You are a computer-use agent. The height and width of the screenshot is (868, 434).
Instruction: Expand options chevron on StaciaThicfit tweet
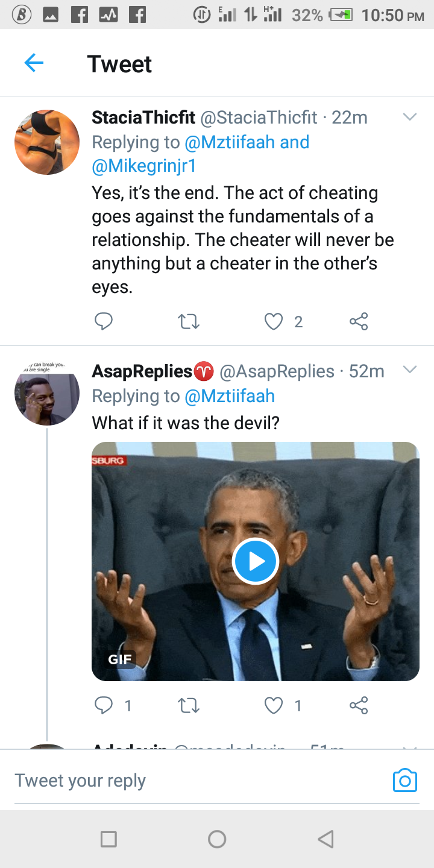(410, 117)
